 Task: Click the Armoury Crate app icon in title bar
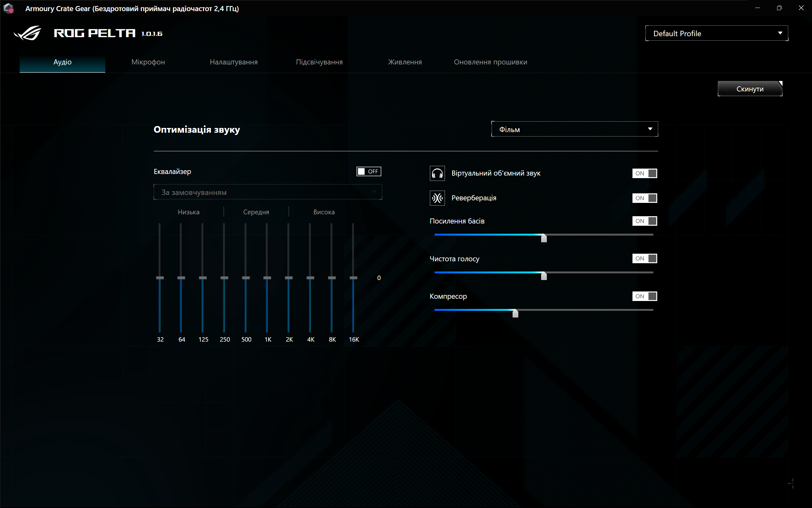coord(9,8)
